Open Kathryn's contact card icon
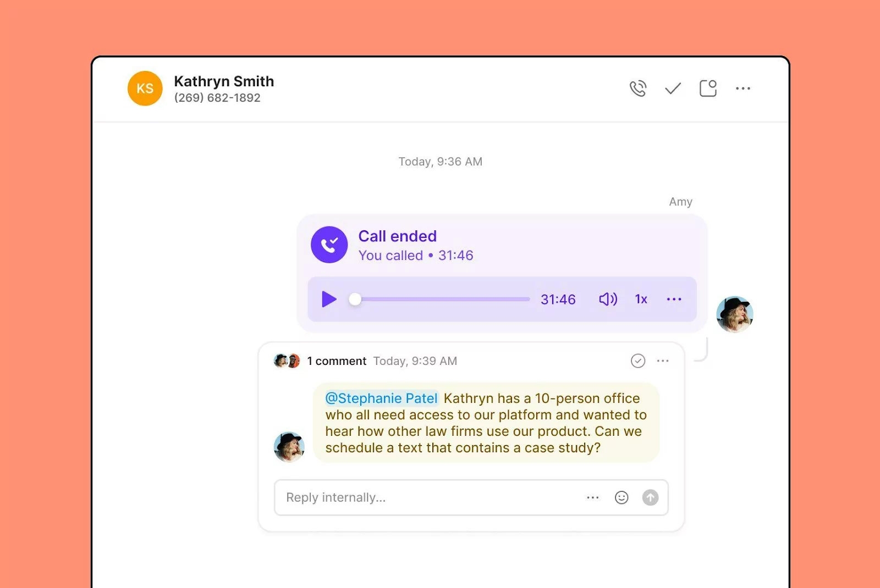Image resolution: width=880 pixels, height=588 pixels. click(x=708, y=88)
